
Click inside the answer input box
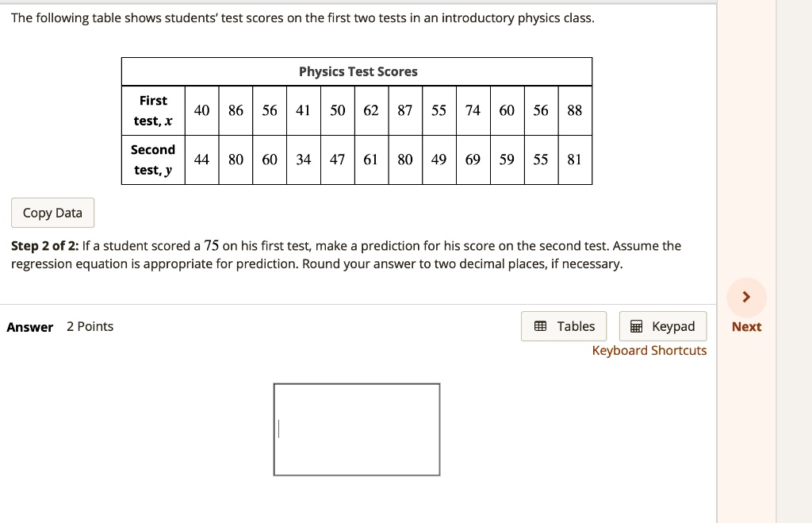(x=357, y=429)
